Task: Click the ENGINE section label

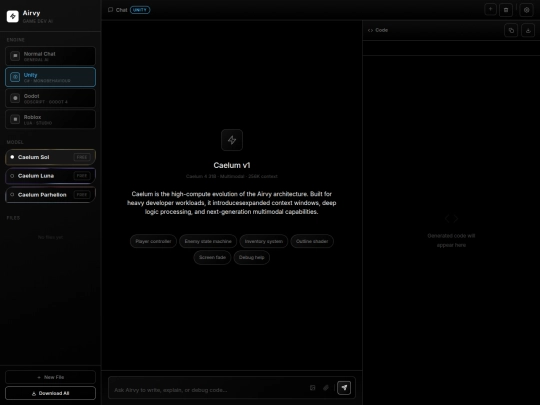Action: click(x=15, y=40)
